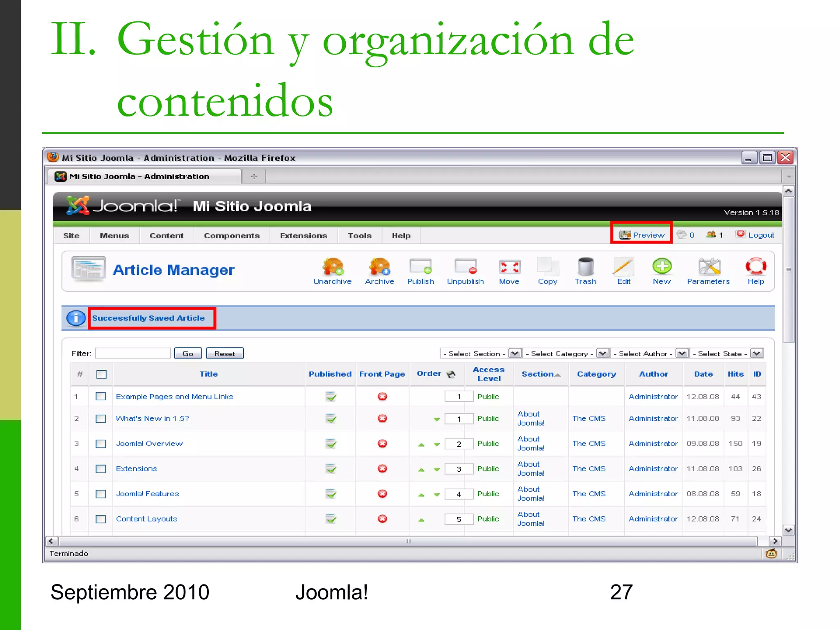Send selected articles to Trash
Viewport: 840px width, 630px height.
[585, 267]
